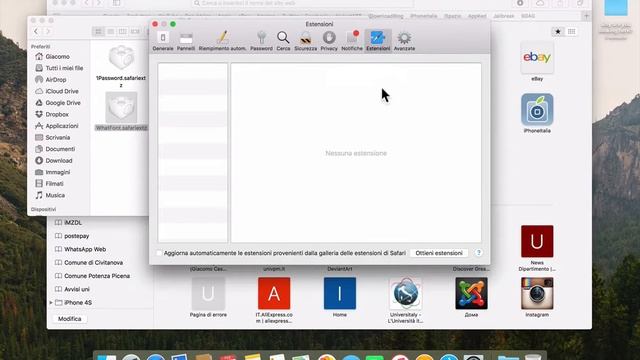Enable automatic extension updates checkbox
Screen dimensions: 640x360
tap(159, 253)
